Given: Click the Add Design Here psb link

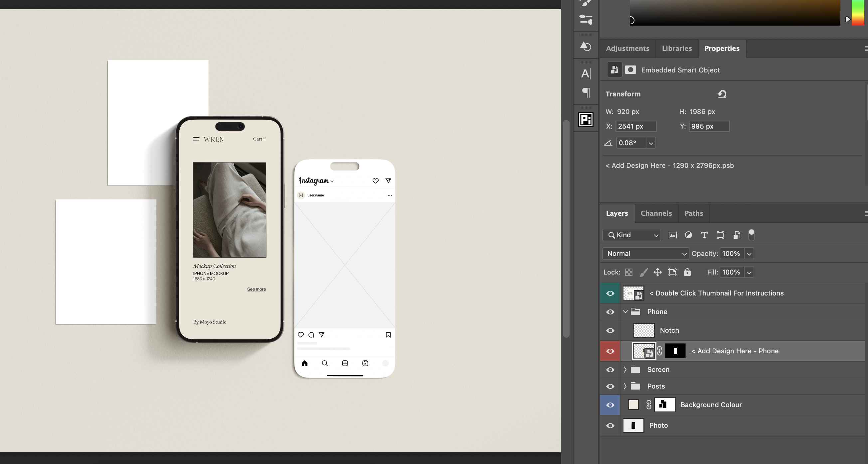Looking at the screenshot, I should click(x=669, y=165).
